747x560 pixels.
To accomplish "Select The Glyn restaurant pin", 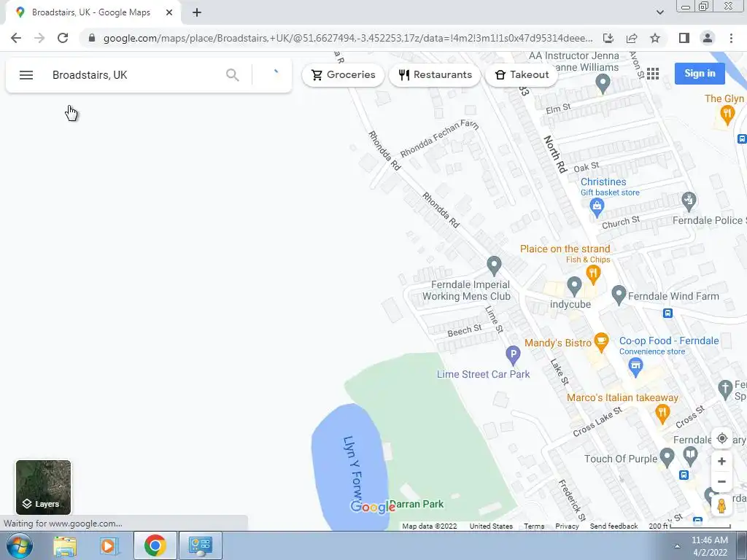I will (x=727, y=114).
